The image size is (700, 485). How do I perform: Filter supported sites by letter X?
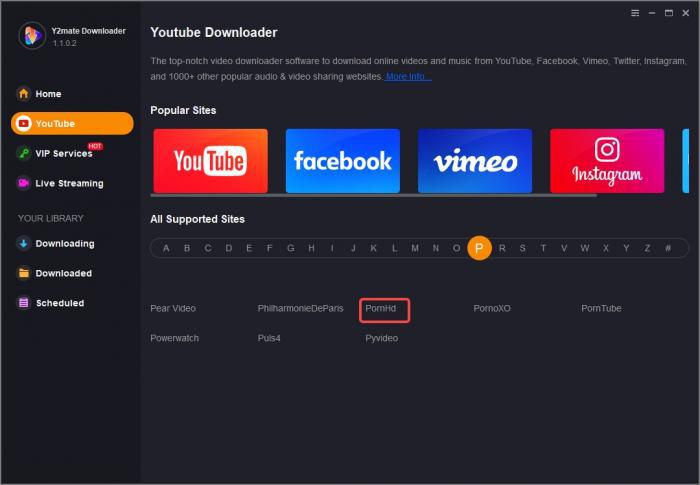click(606, 248)
